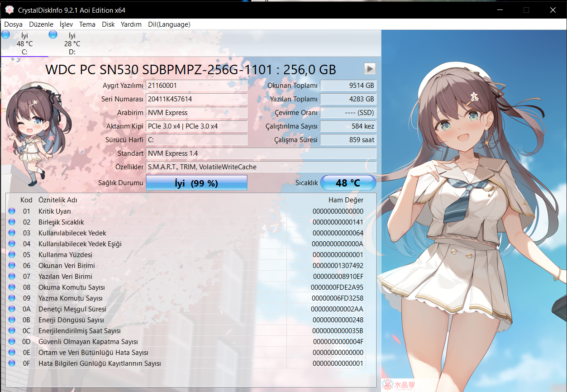Click the Sürücü Harfi field C:
The height and width of the screenshot is (392, 567).
tap(196, 139)
